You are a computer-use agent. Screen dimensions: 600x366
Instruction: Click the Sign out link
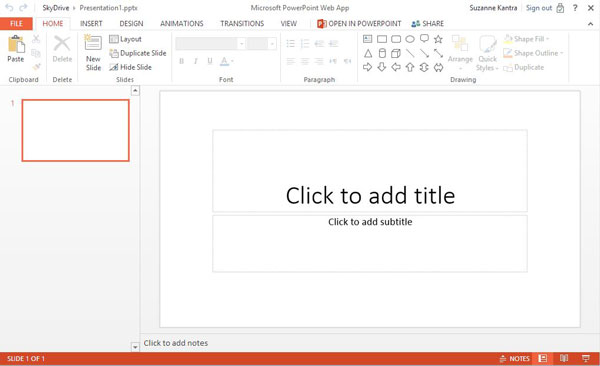point(539,8)
